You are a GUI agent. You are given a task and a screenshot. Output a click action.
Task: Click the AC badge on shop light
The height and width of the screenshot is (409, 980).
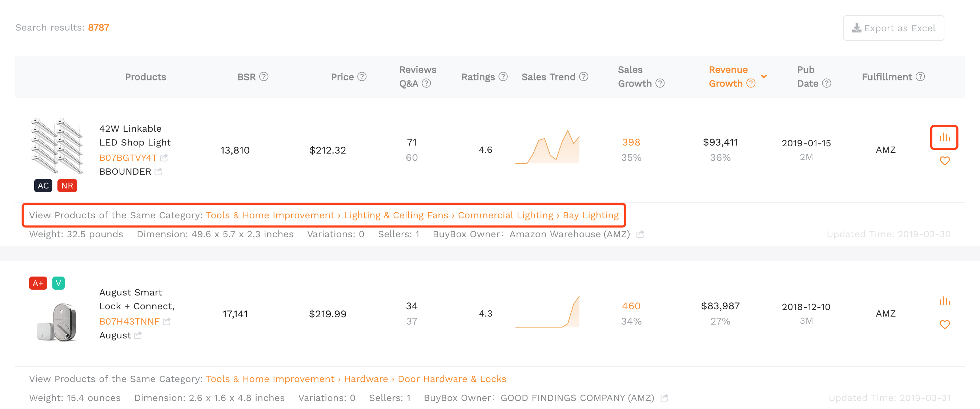click(43, 186)
